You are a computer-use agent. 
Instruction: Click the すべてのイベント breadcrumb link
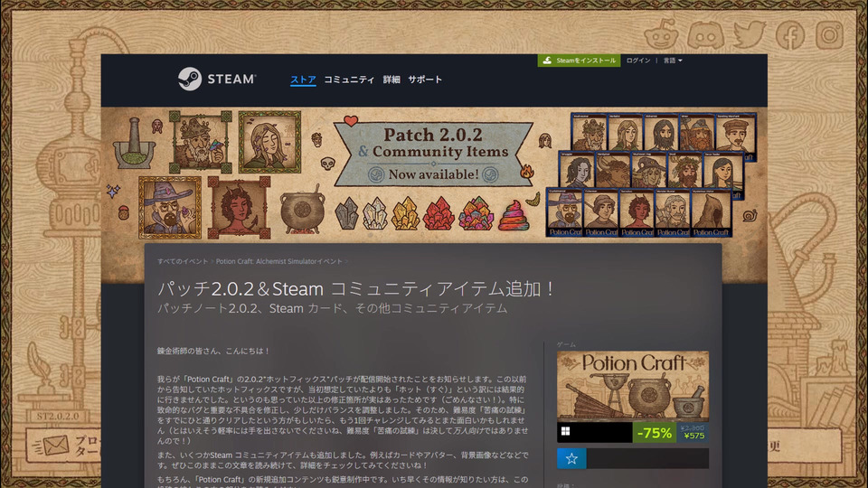tap(183, 261)
